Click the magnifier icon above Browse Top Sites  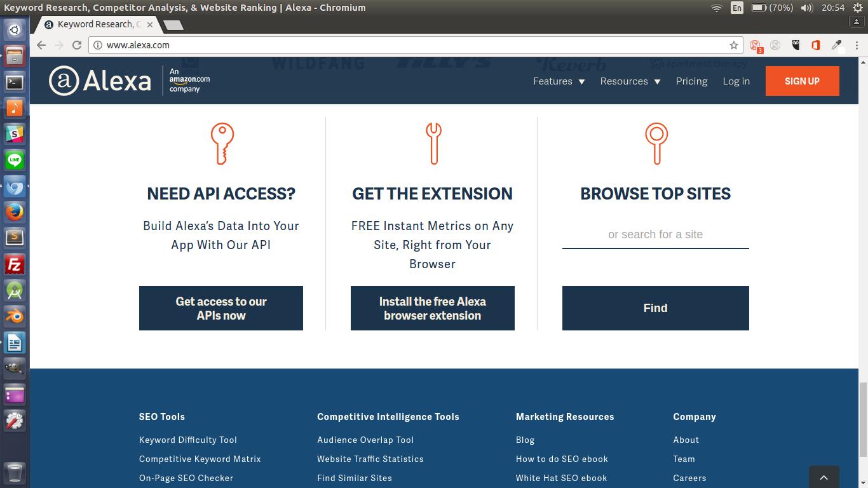tap(656, 144)
